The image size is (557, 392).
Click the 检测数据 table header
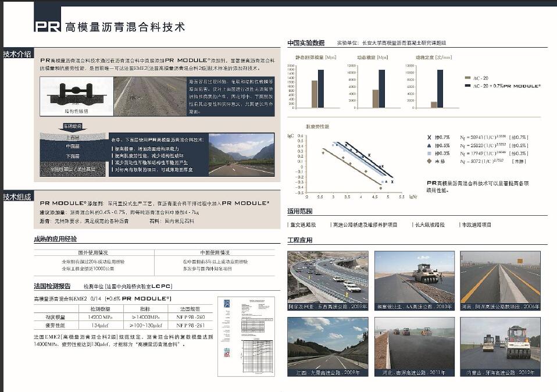[x=100, y=309]
